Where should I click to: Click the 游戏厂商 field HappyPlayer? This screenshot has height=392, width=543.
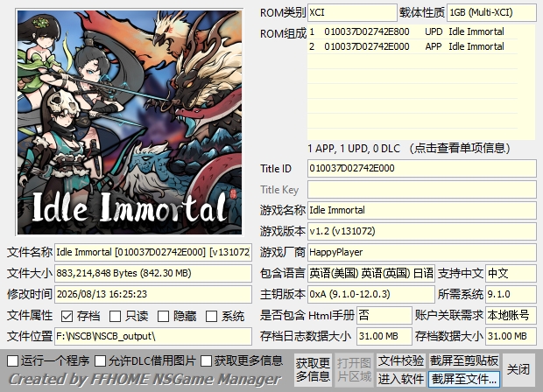pos(422,252)
